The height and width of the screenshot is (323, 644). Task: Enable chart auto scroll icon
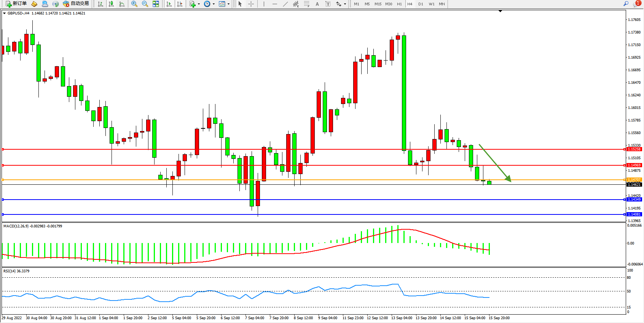169,4
